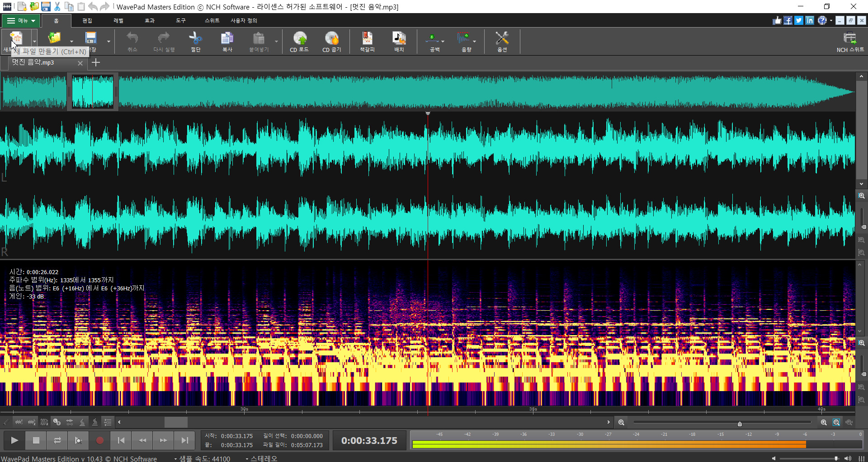Click the blue help question-mark icon
868x462 pixels.
(x=822, y=20)
